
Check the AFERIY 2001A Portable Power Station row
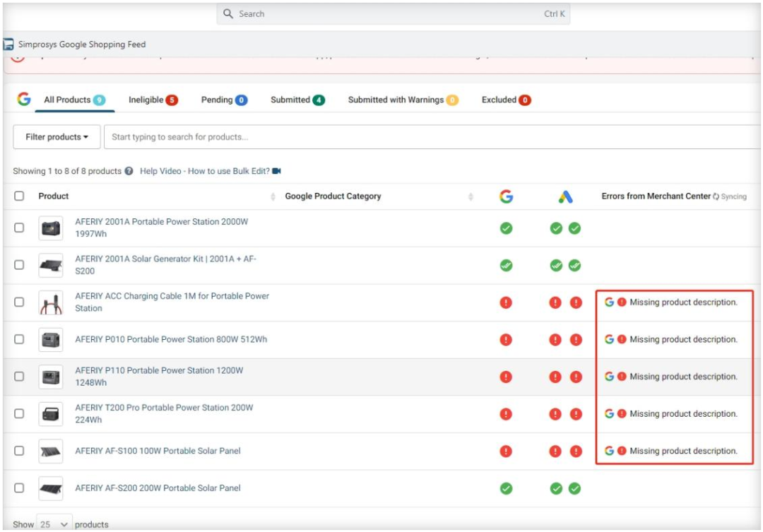pyautogui.click(x=19, y=227)
